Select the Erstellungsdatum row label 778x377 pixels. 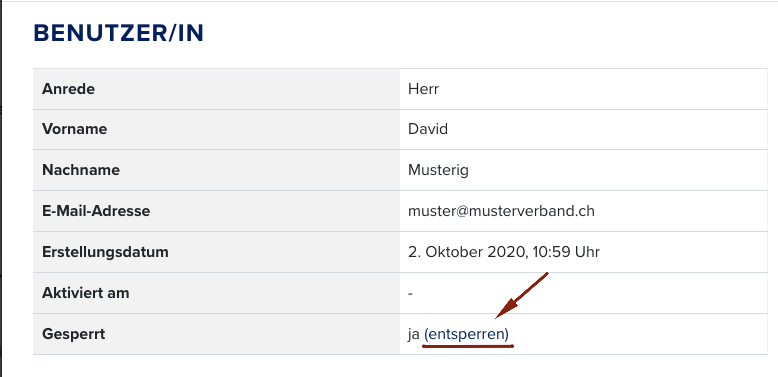coord(105,252)
